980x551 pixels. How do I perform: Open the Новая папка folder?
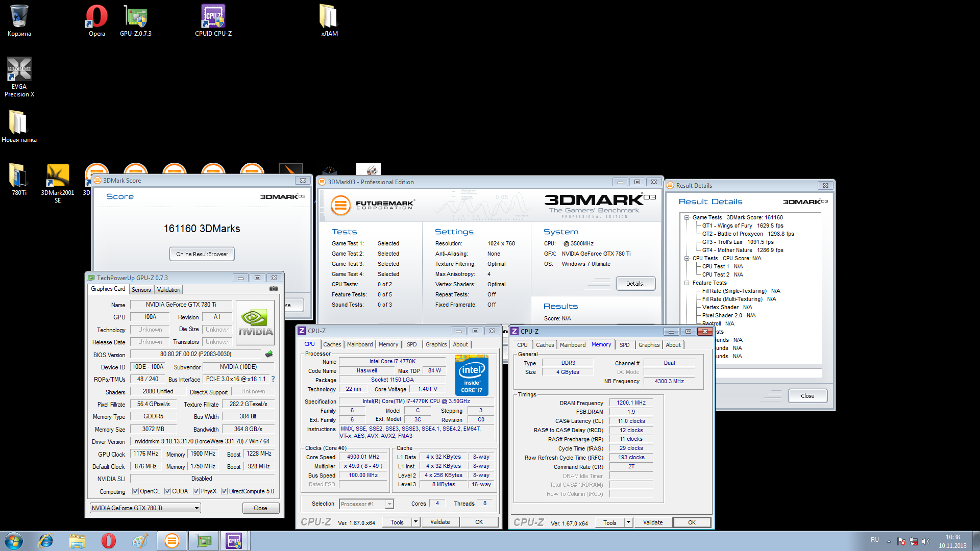pyautogui.click(x=19, y=127)
